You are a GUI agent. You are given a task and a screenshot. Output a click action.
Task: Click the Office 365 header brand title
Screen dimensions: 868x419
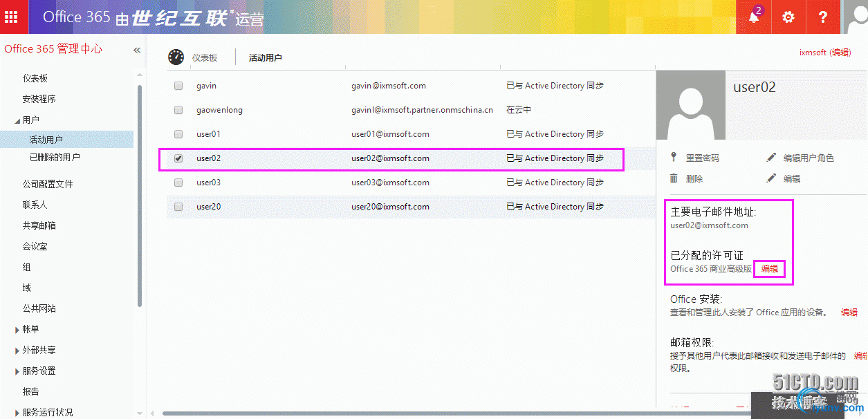[x=154, y=17]
